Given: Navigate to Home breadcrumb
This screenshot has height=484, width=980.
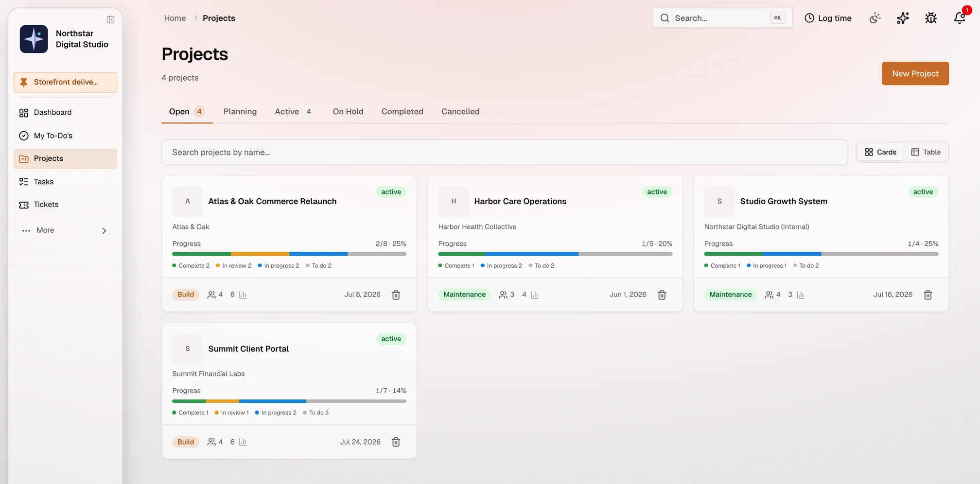Looking at the screenshot, I should [175, 18].
